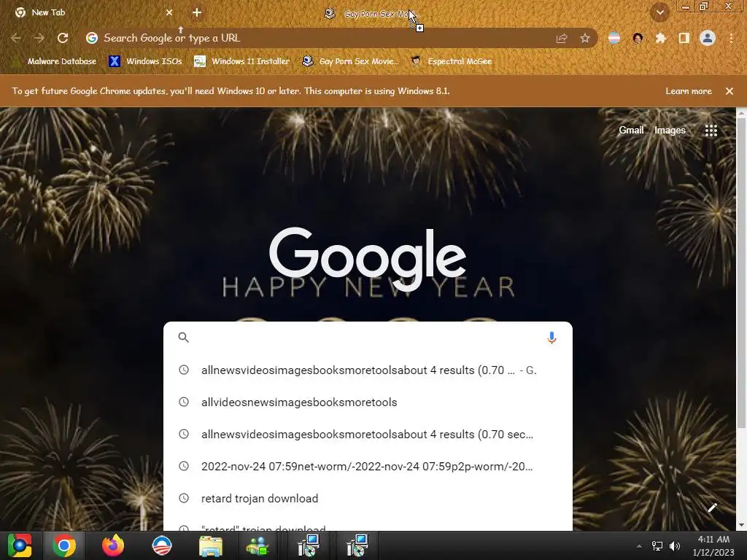The width and height of the screenshot is (747, 560).
Task: Select suggestion starting '2022-nov-24 07:59net-worm'
Action: pos(368,467)
